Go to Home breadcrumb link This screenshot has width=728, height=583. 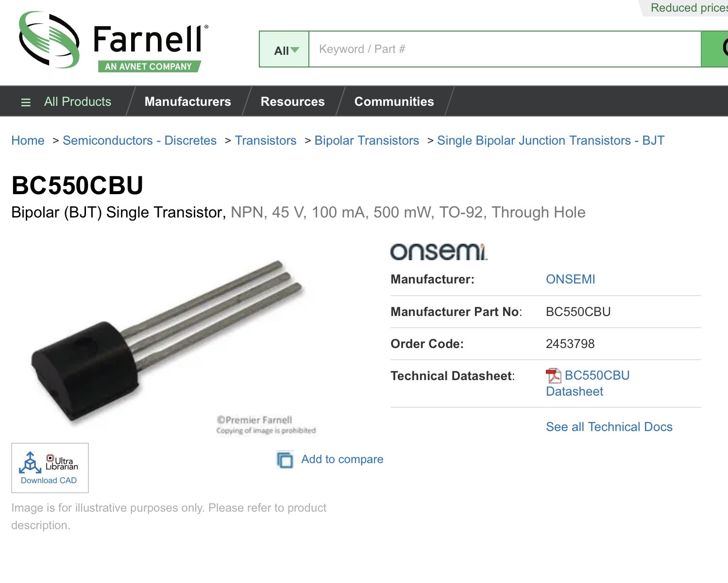click(x=28, y=140)
